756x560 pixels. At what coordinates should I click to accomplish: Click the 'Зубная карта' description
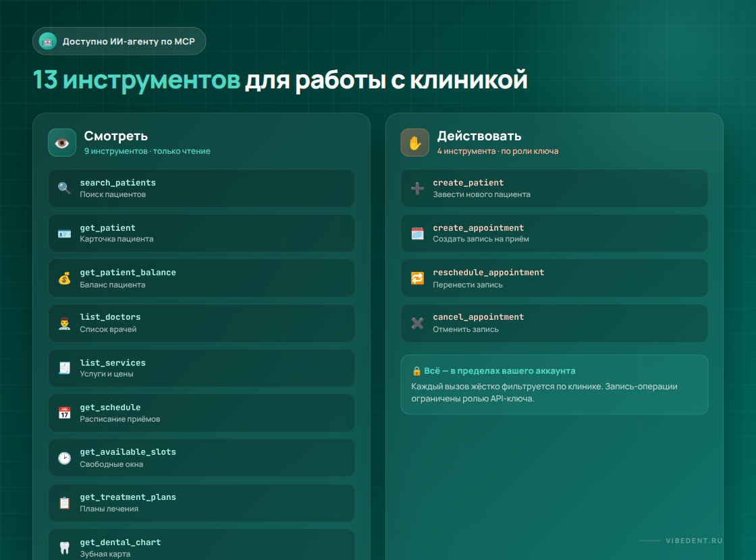click(105, 554)
